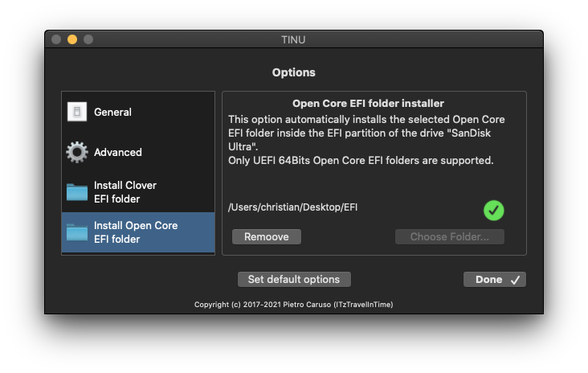Click the Open Core EFI folder installer heading

pyautogui.click(x=368, y=103)
